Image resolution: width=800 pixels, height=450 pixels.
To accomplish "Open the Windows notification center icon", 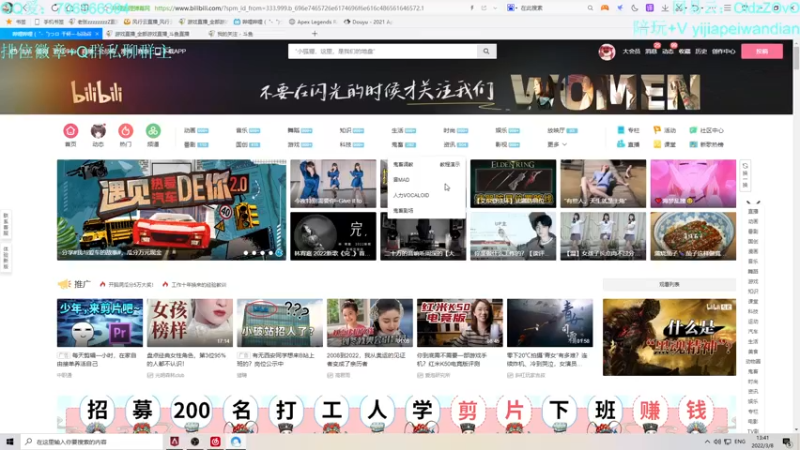I will [787, 442].
